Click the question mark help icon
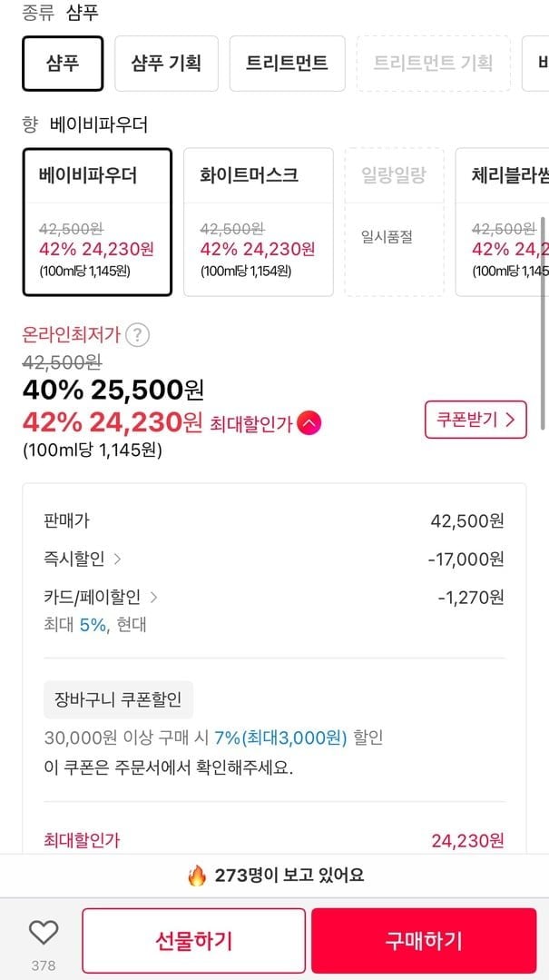 (x=137, y=335)
